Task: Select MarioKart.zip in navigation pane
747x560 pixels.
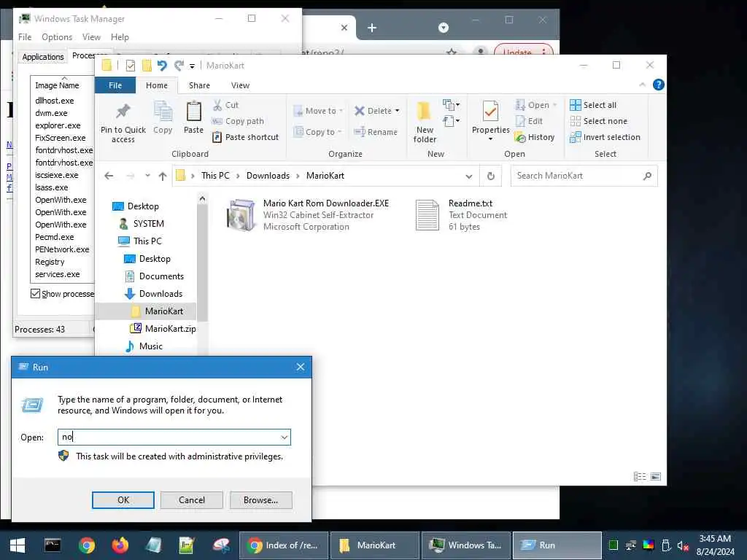Action: coord(163,329)
